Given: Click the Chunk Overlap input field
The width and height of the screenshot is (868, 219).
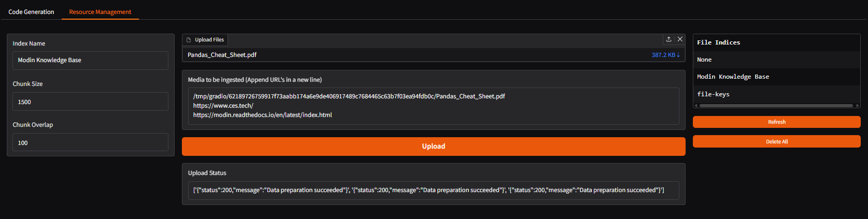Looking at the screenshot, I should pos(90,143).
